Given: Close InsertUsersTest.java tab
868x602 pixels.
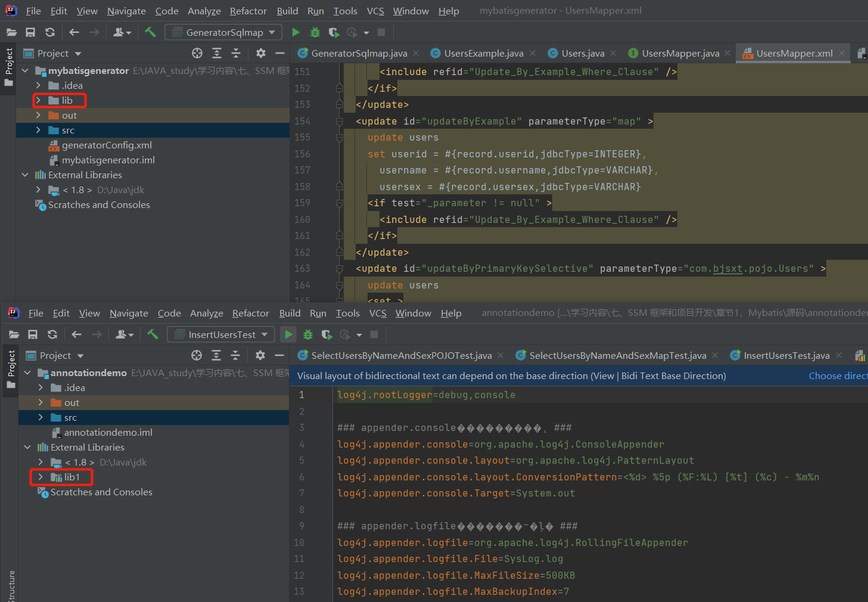Looking at the screenshot, I should pos(839,355).
